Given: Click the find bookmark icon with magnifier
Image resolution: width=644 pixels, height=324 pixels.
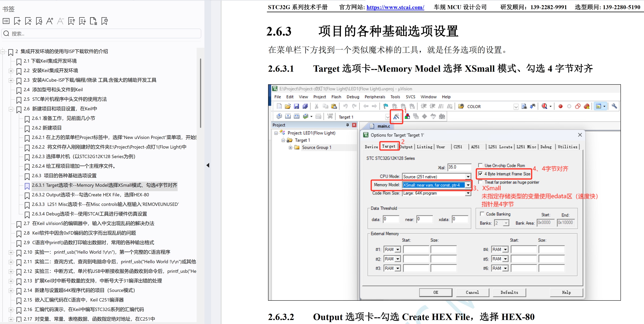Looking at the screenshot, I should pyautogui.click(x=39, y=21).
